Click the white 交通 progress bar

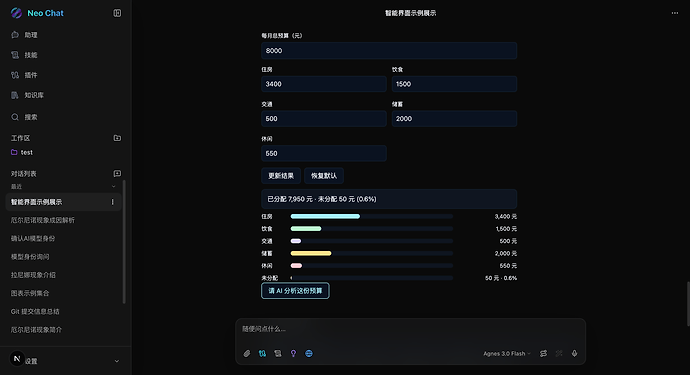pos(296,241)
